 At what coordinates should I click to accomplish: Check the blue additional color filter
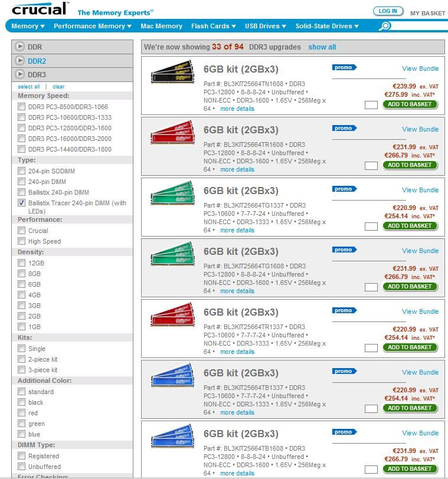tap(21, 434)
